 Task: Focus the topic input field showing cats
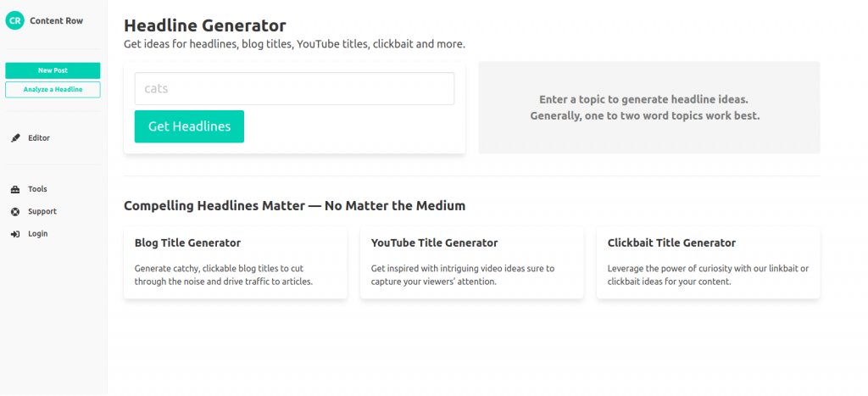click(294, 89)
